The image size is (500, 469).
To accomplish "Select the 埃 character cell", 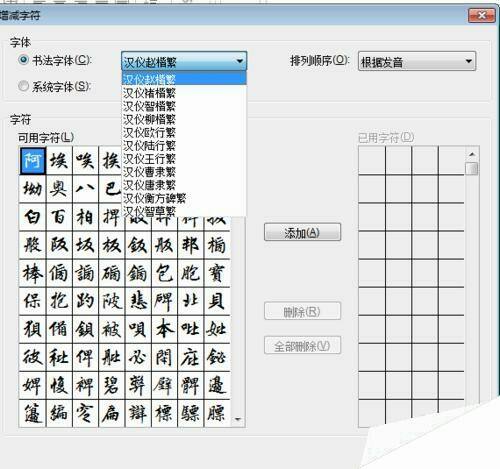I will (59, 161).
